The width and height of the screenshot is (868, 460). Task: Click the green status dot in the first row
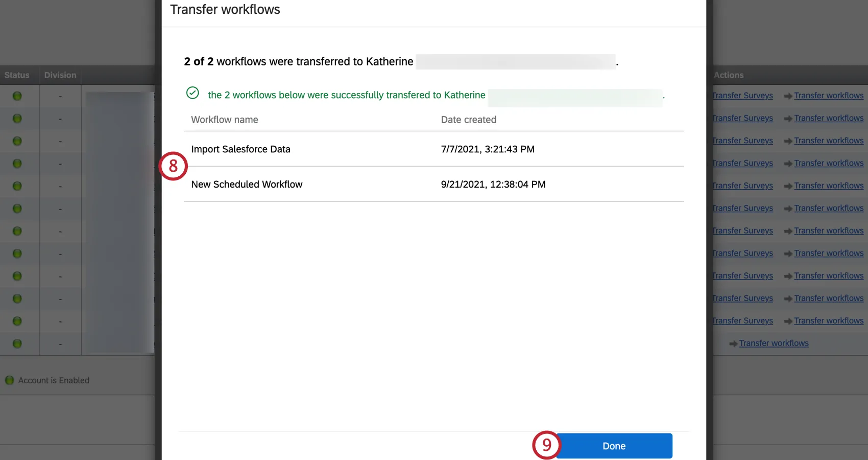(x=17, y=96)
